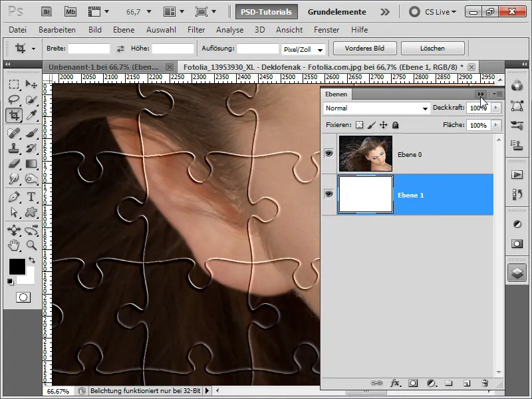Select the Eyedropper tool
The image size is (532, 399).
31,115
